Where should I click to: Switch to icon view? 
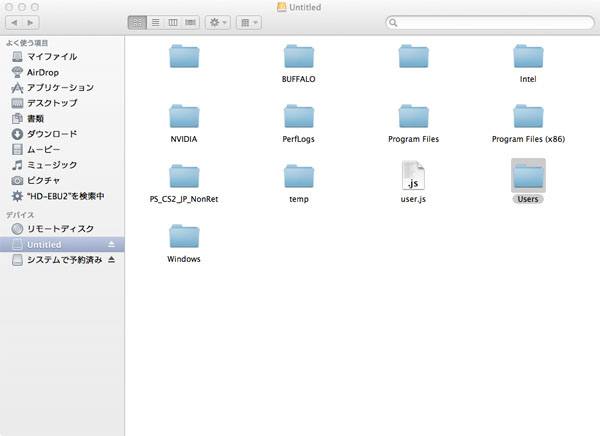point(137,22)
